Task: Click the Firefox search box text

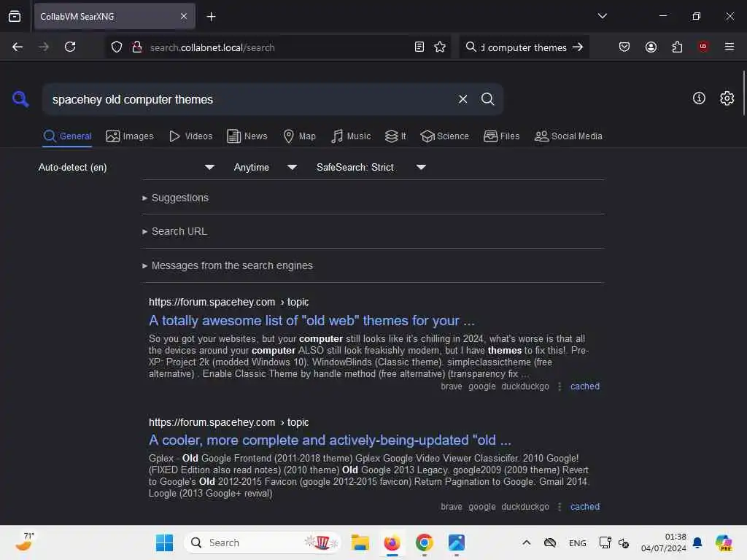Action: [524, 47]
